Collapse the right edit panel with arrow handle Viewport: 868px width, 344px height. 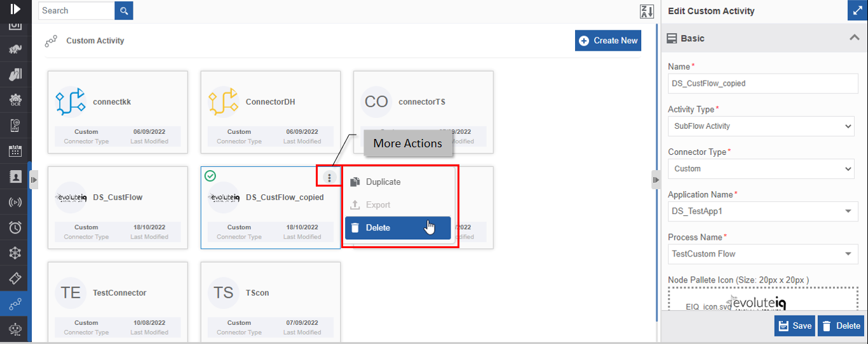[x=656, y=180]
